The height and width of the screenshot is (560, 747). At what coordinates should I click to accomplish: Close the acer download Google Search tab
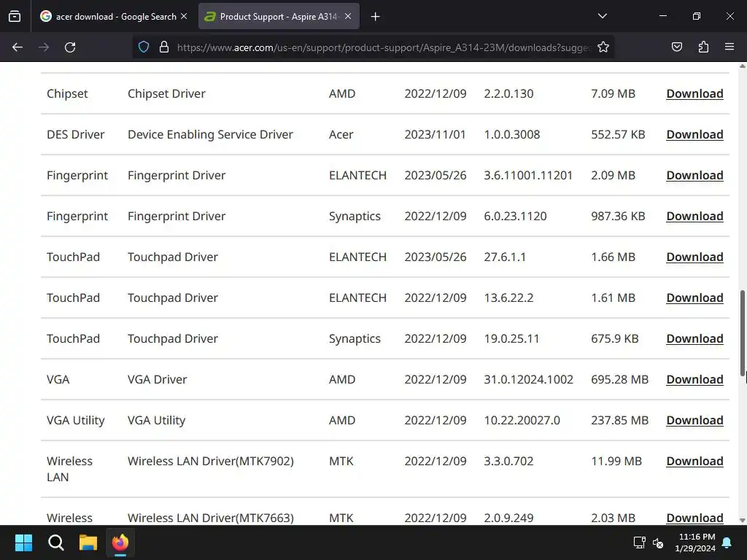coord(184,16)
